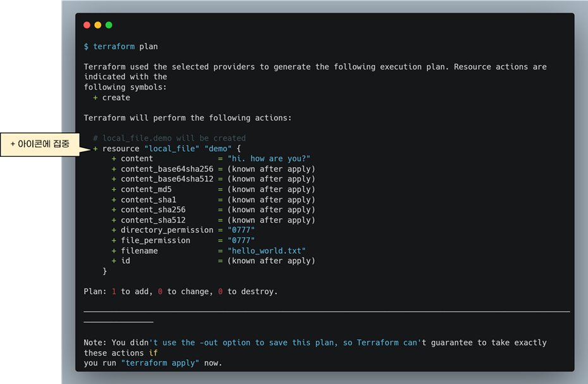588x384 pixels.
Task: Click the green maximize window button
Action: tap(109, 25)
